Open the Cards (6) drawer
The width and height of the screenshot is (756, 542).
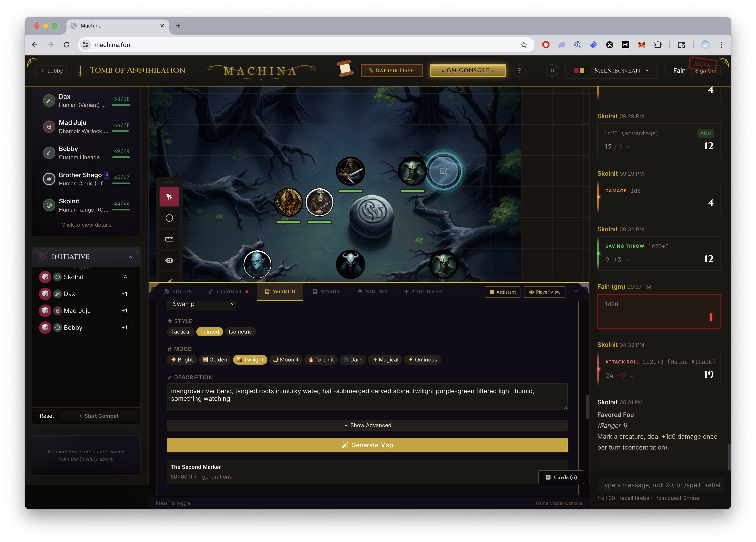coord(561,477)
